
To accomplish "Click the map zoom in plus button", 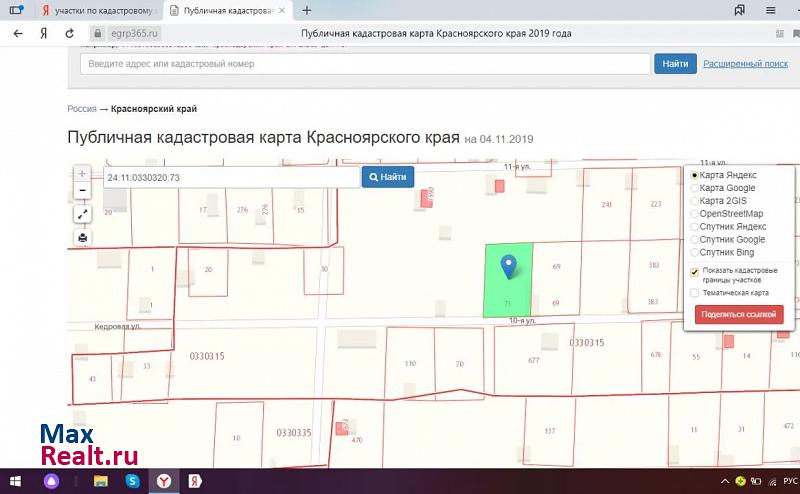I will (82, 173).
